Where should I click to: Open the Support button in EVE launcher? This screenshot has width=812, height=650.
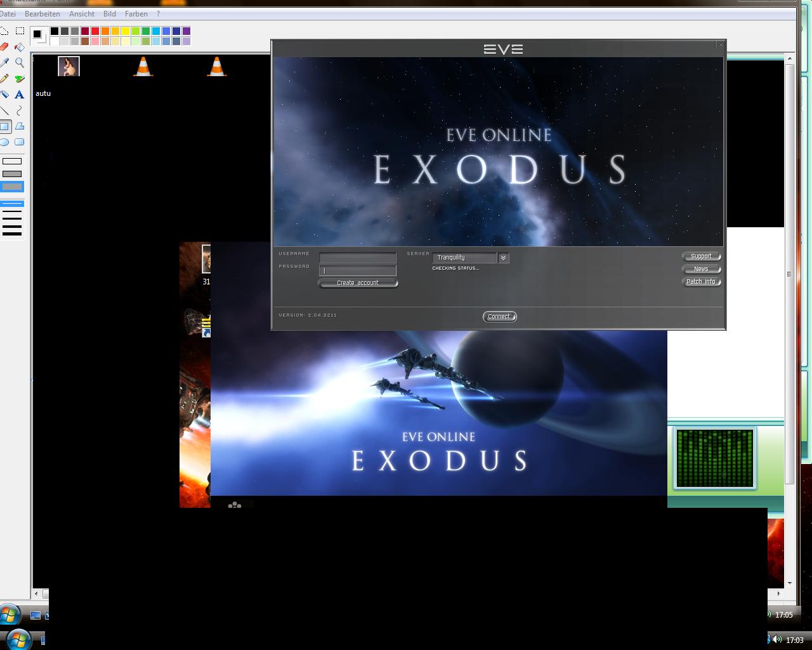coord(701,256)
